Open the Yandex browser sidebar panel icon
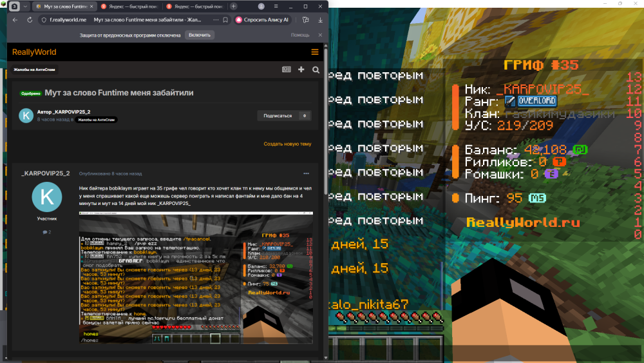This screenshot has height=363, width=644. coord(14,6)
